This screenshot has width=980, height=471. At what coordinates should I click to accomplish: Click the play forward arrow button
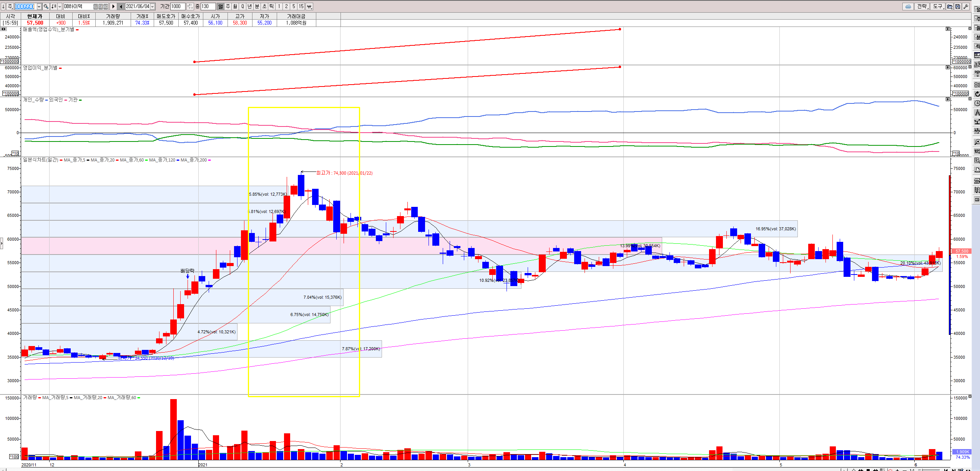click(x=113, y=7)
